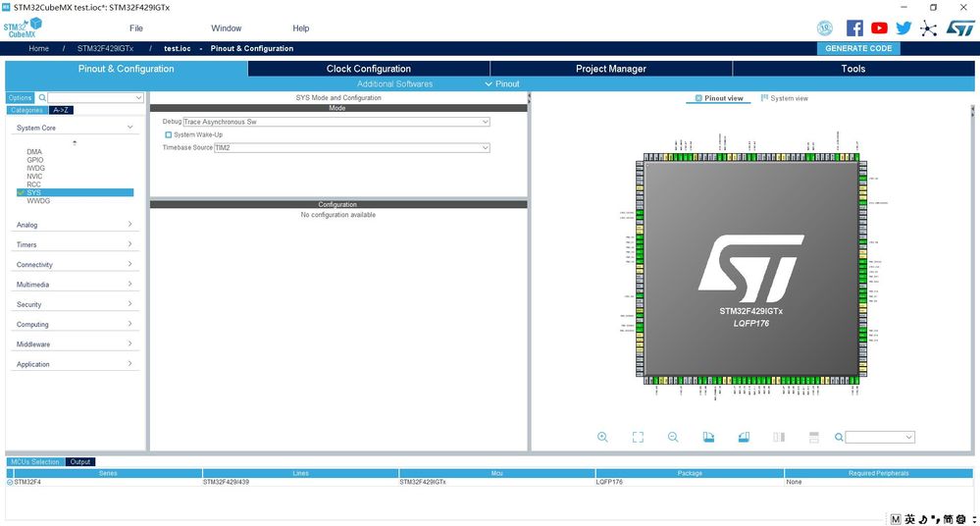Rotate the chip counter-clockwise
Viewport: 980px width, 526px height.
pyautogui.click(x=744, y=437)
